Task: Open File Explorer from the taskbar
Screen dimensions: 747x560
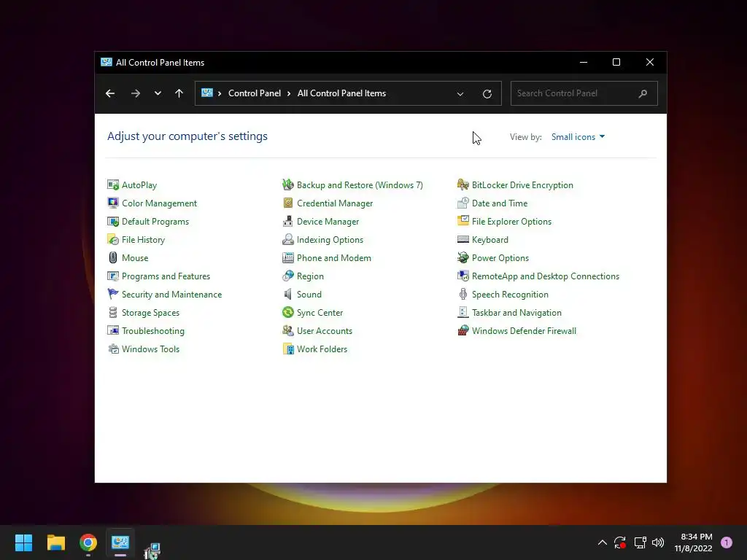Action: [x=55, y=542]
